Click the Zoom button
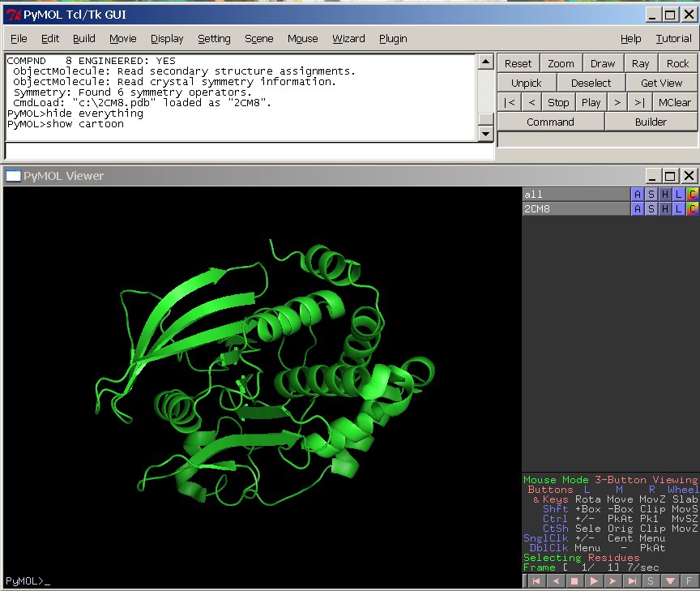This screenshot has width=700, height=591. point(561,63)
